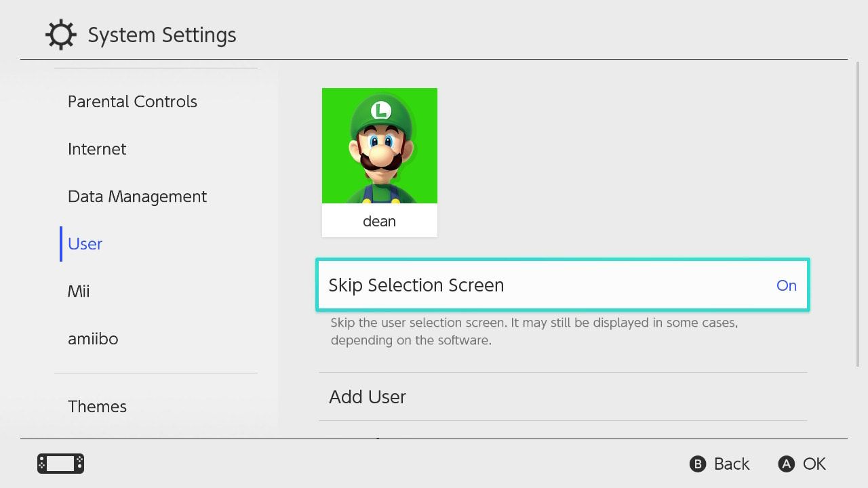Click dean's user name label
Image resolution: width=868 pixels, height=488 pixels.
(x=379, y=221)
